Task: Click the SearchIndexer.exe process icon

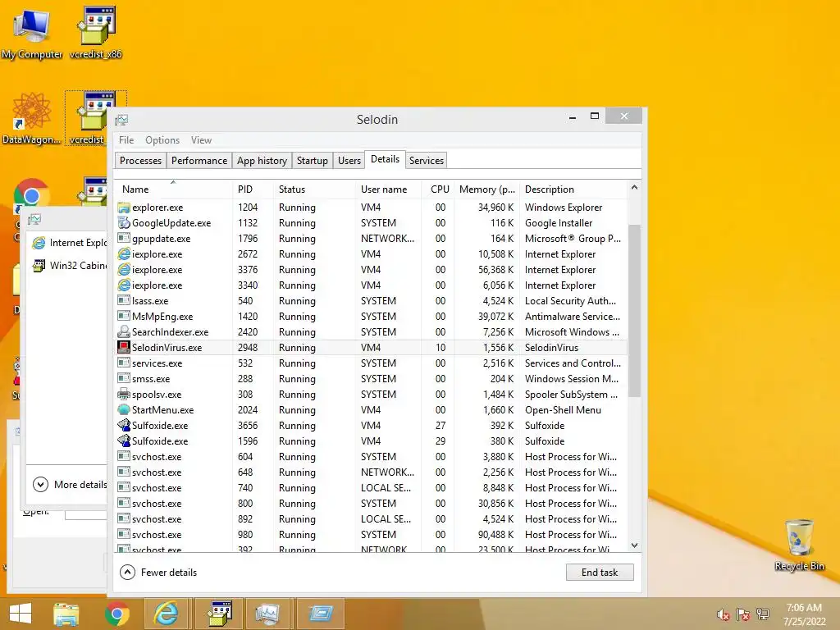Action: point(124,332)
